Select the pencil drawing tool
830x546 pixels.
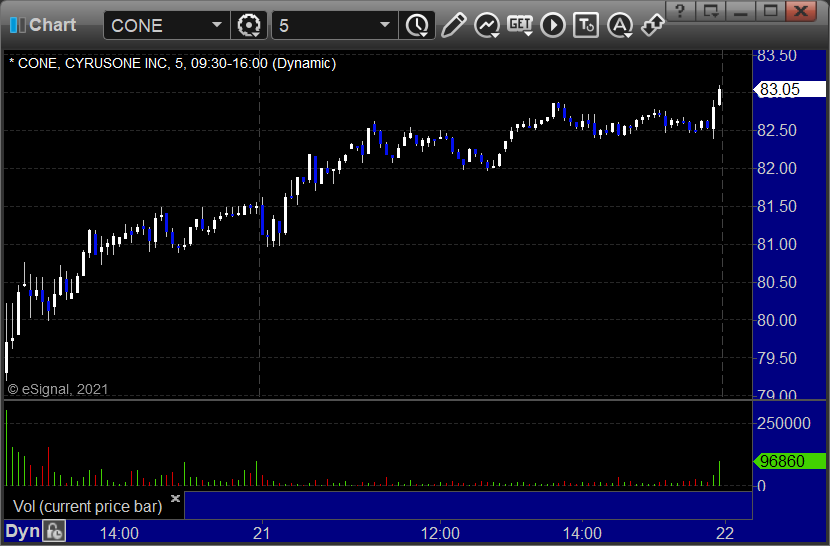[x=454, y=25]
